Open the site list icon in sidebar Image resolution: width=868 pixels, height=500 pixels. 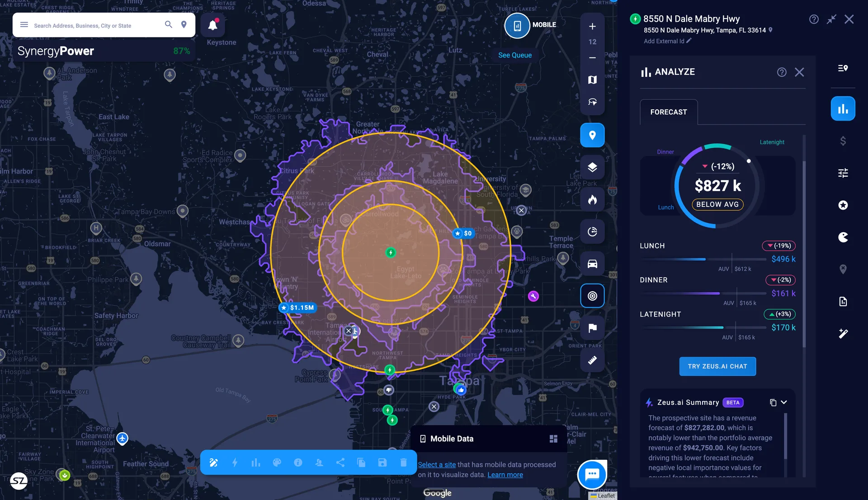point(843,68)
